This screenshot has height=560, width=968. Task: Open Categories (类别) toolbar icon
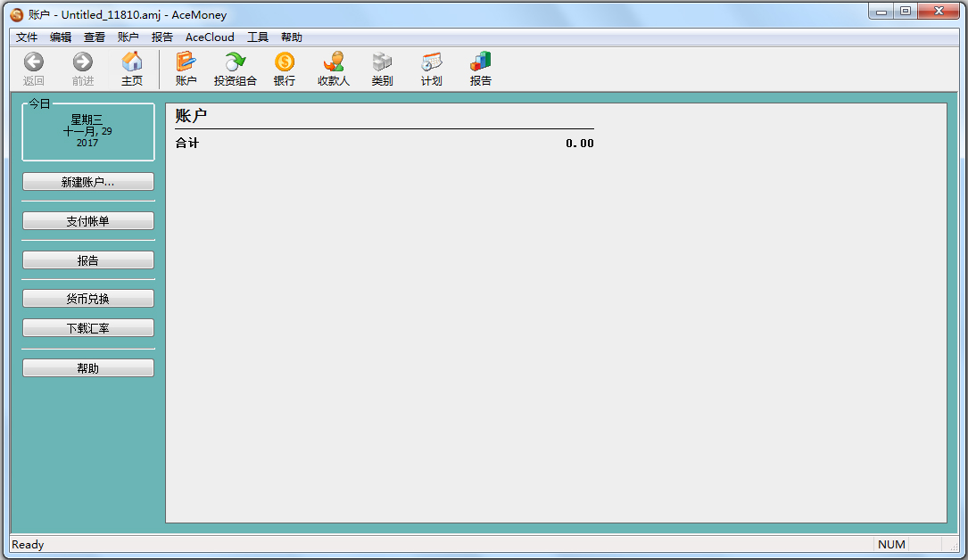tap(382, 62)
